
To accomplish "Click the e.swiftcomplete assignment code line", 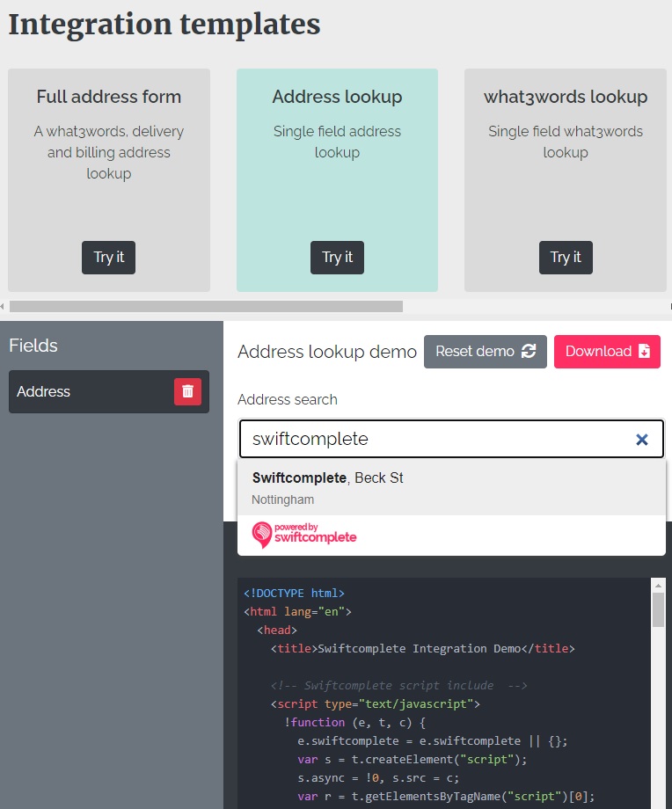I will tap(433, 741).
